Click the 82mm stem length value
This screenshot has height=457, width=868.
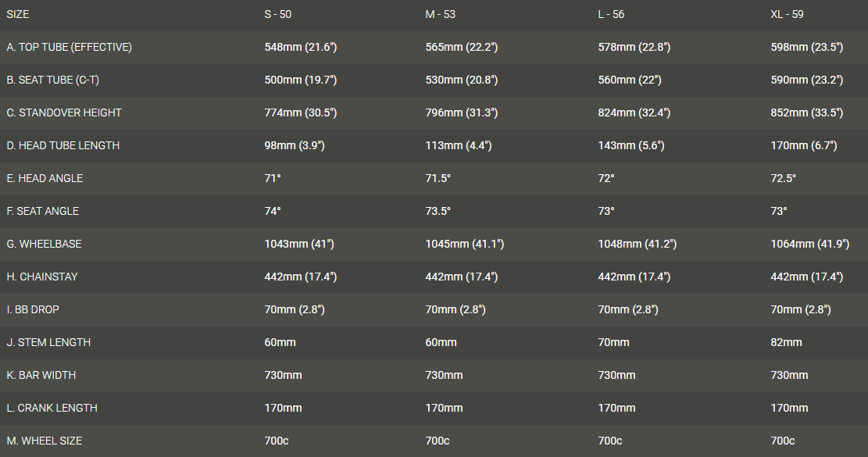pyautogui.click(x=786, y=342)
